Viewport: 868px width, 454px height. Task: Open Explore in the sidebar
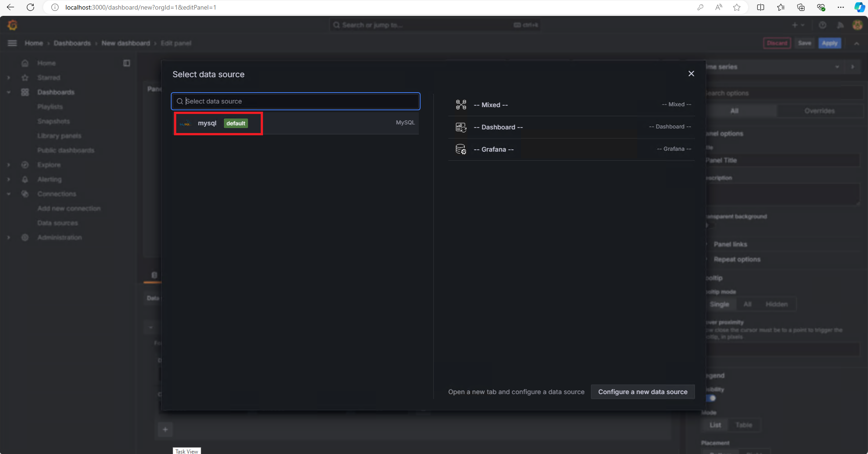[x=49, y=165]
